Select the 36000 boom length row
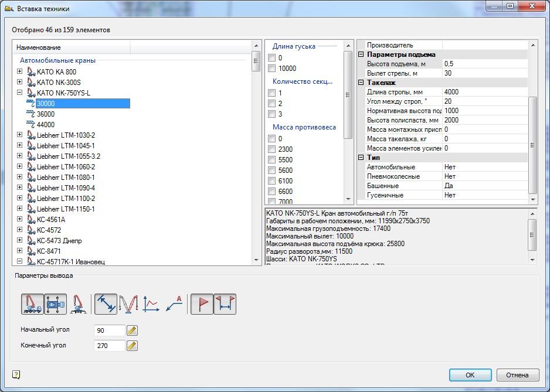Viewport: 550px width, 392px height. (x=46, y=114)
